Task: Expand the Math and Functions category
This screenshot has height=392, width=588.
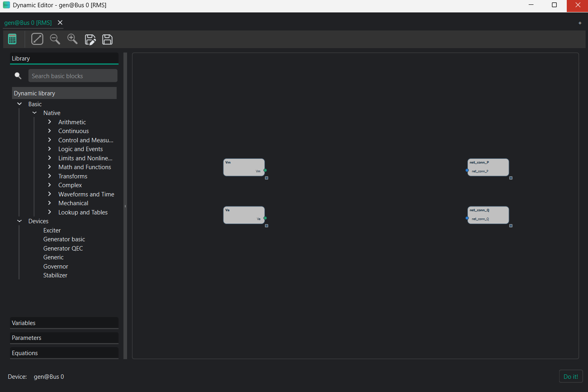Action: coord(49,167)
